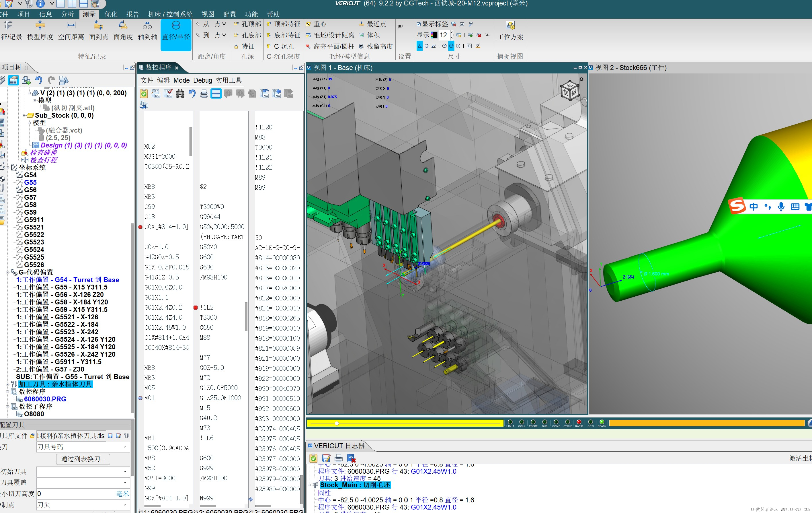The image size is (812, 513).
Task: Select the single view layout icon
Action: click(x=61, y=4)
